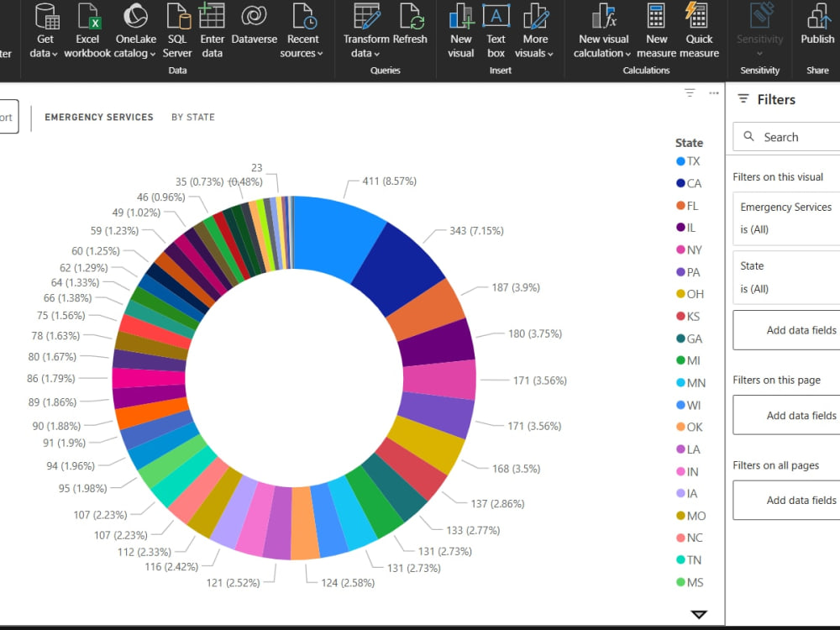Publish the report

(x=817, y=24)
